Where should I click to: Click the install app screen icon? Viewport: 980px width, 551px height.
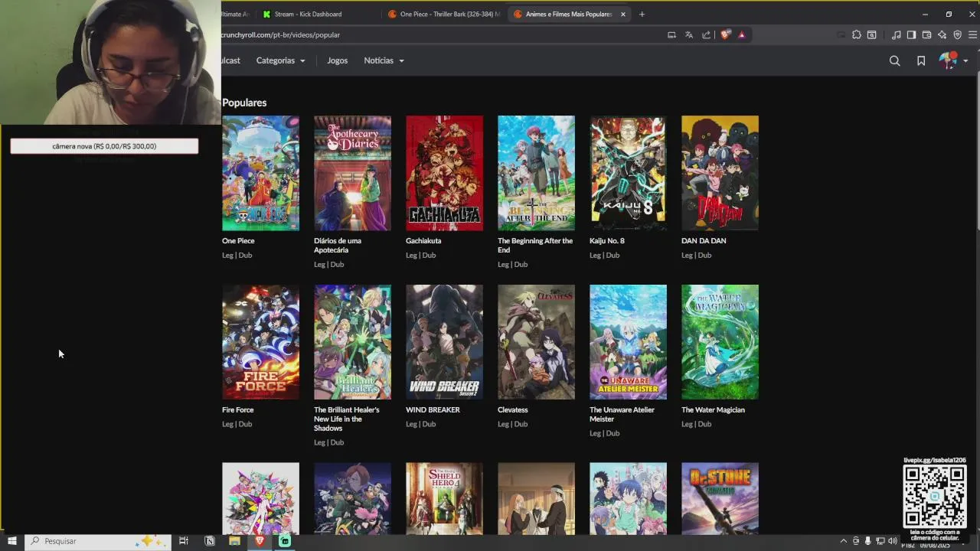pos(671,34)
